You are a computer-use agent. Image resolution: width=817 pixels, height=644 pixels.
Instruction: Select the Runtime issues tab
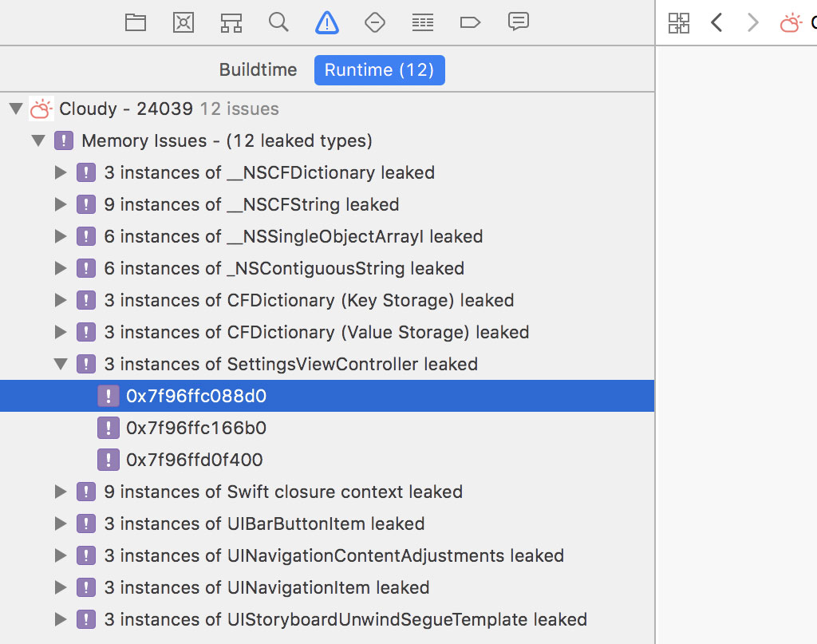[379, 70]
